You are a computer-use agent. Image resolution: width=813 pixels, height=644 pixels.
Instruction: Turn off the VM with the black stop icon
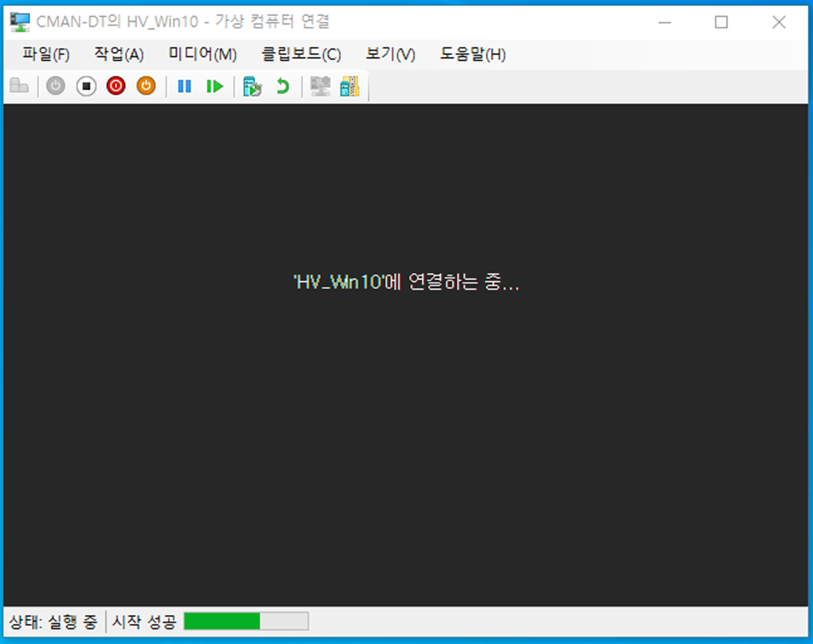tap(86, 85)
